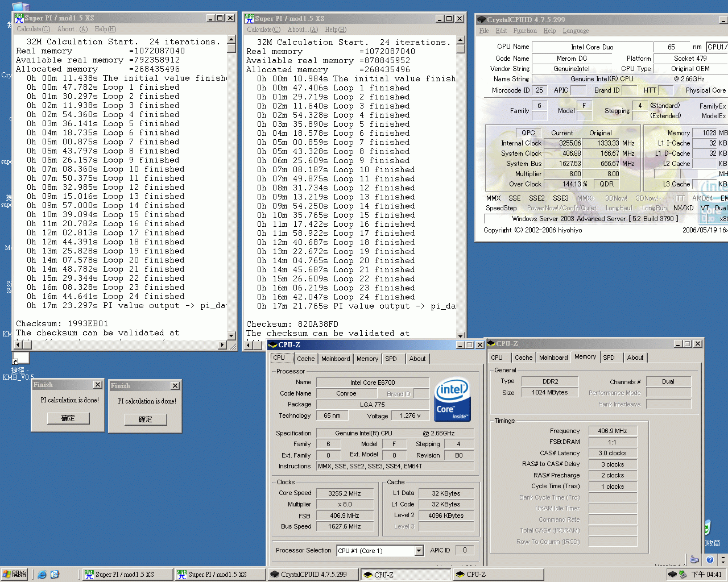
Task: Click the Super PI icon in right window title
Action: coord(249,18)
